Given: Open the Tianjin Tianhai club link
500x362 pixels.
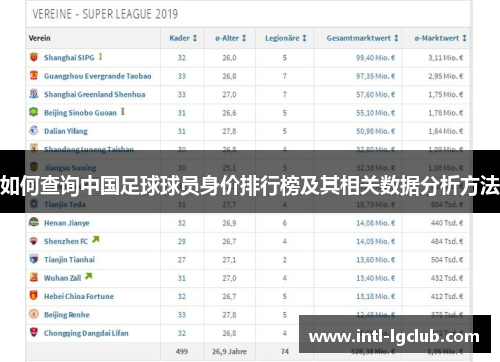Looking at the screenshot, I should pyautogui.click(x=69, y=260).
